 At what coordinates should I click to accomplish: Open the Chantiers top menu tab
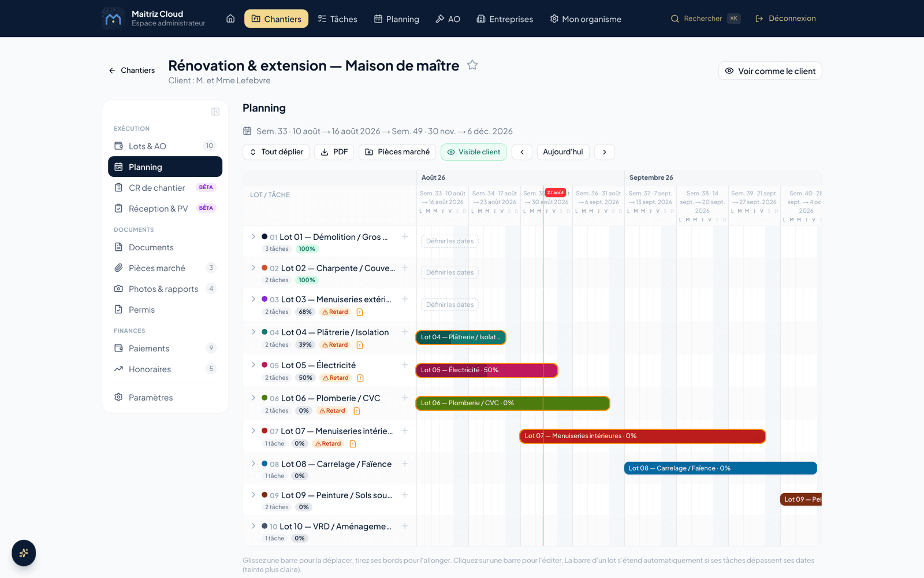coord(276,18)
